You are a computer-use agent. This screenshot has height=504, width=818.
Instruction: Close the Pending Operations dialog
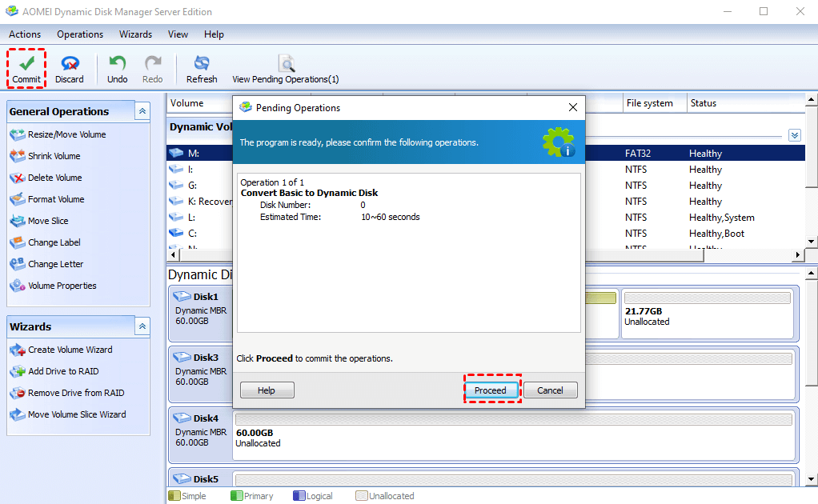click(x=573, y=107)
